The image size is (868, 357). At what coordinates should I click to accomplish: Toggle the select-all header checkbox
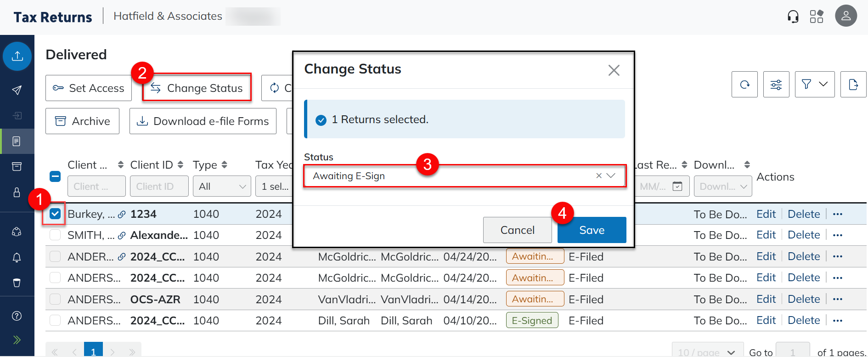pos(55,176)
